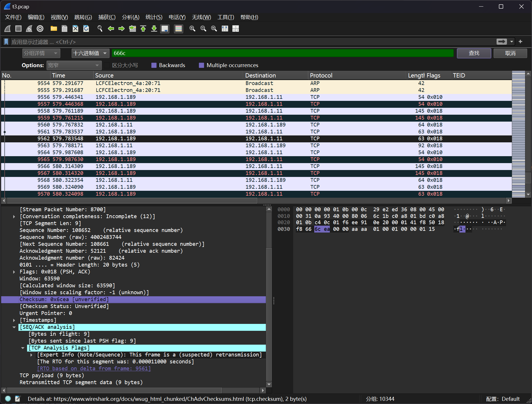Save this capture file
Image resolution: width=532 pixels, height=404 pixels.
(65, 29)
